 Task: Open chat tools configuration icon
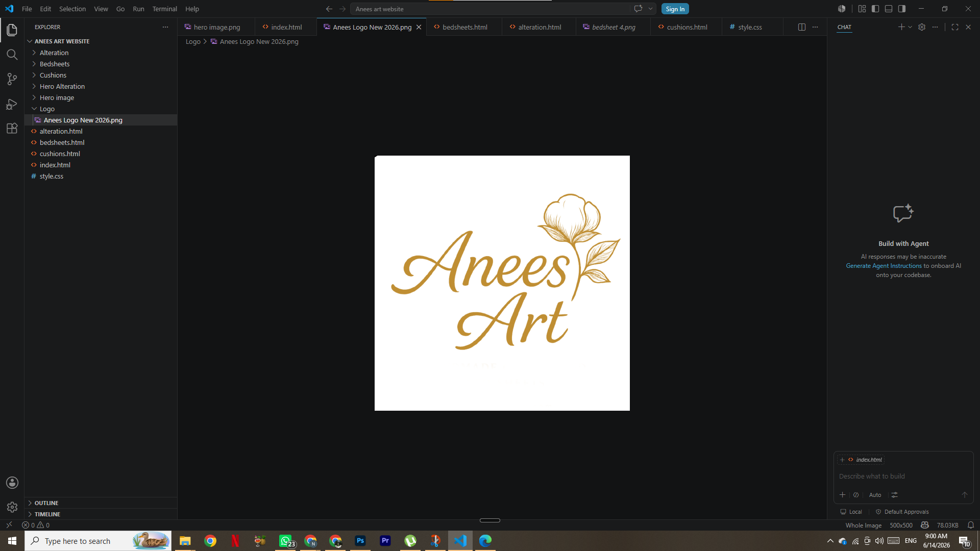[895, 495]
